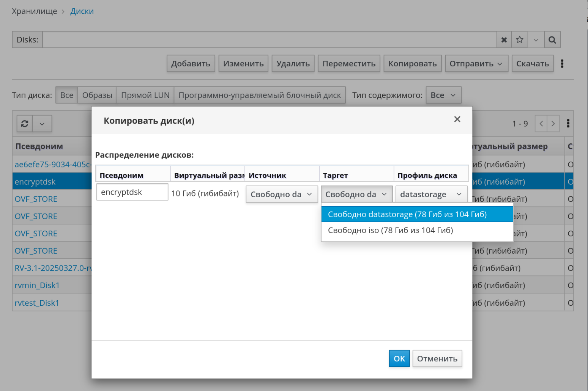Expand refresh interval dropdown arrow

point(42,124)
